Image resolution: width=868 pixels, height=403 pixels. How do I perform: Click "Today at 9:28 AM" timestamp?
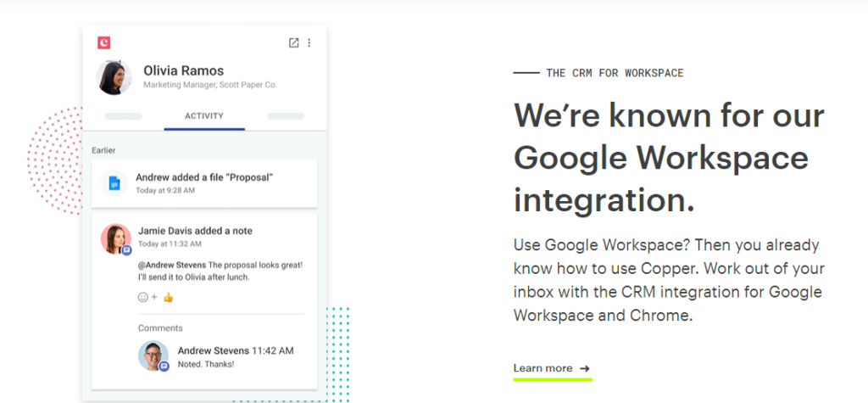point(165,190)
